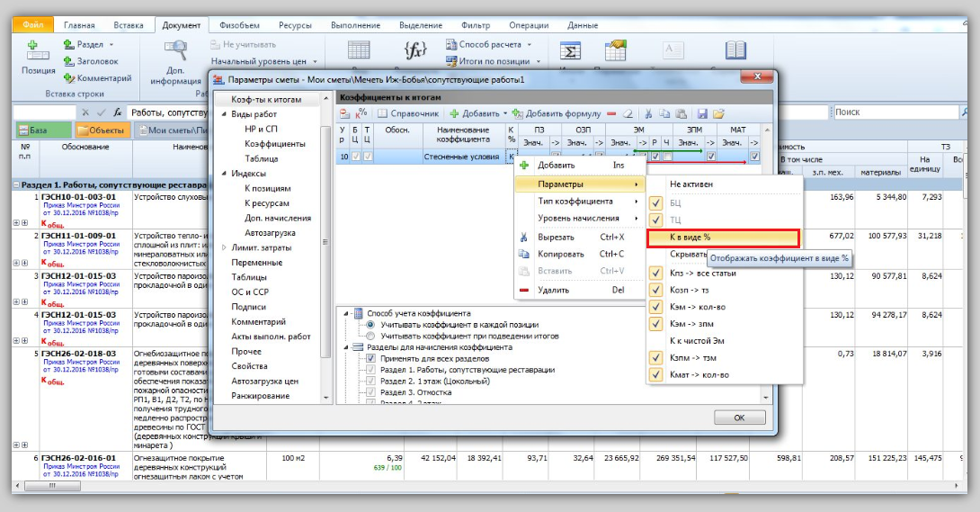Image resolution: width=980 pixels, height=512 pixels.
Task: Open Доп. информация magnifier icon
Action: click(x=175, y=50)
